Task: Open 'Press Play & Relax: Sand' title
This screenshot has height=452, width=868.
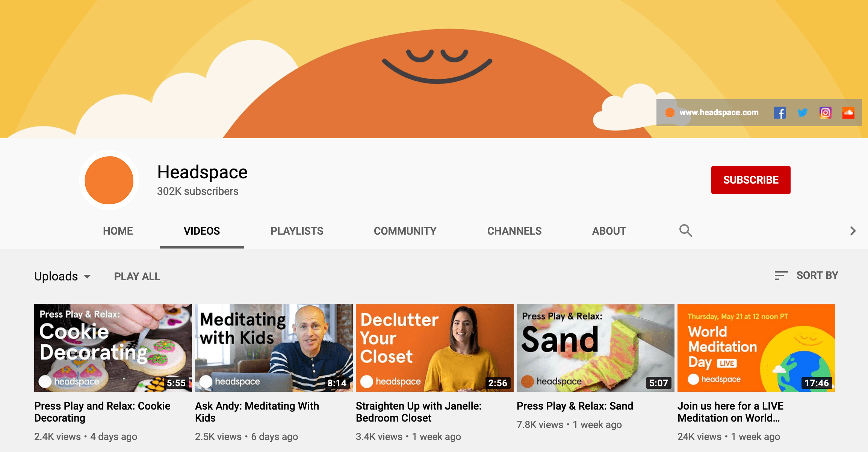Action: click(575, 406)
